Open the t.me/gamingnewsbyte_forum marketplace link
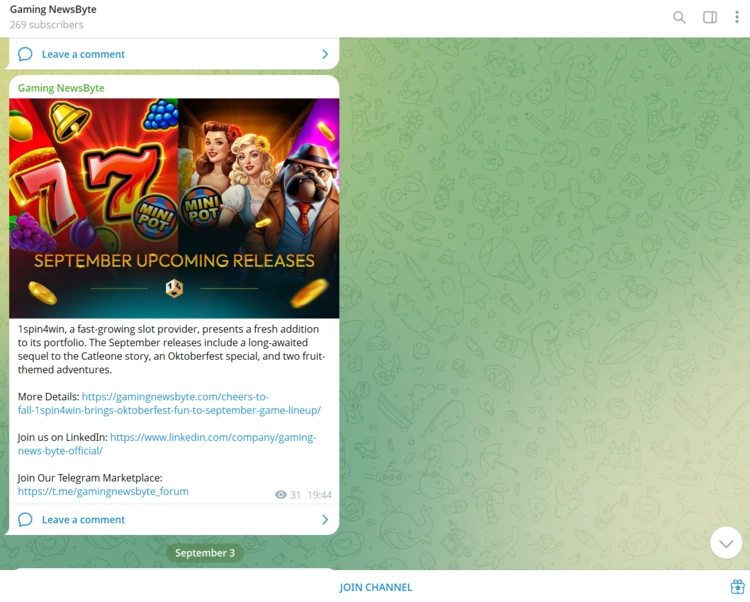This screenshot has width=750, height=602. click(x=103, y=491)
